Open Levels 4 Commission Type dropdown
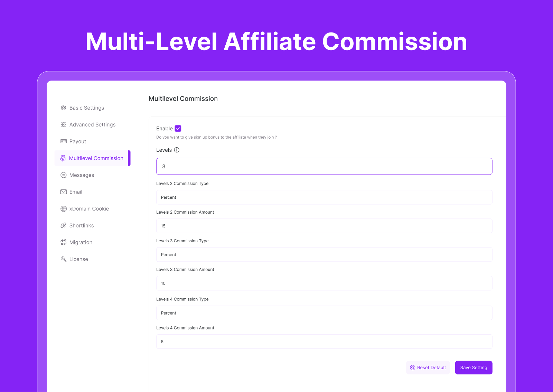Image resolution: width=553 pixels, height=392 pixels. (x=324, y=313)
